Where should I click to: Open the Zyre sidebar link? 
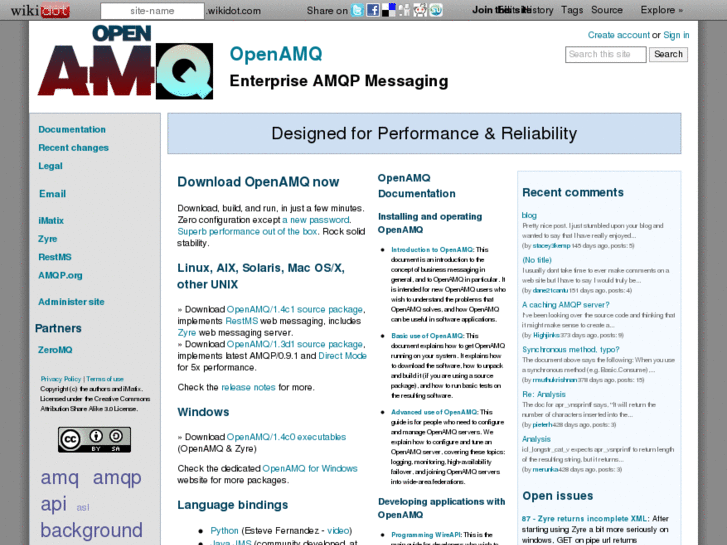point(47,239)
